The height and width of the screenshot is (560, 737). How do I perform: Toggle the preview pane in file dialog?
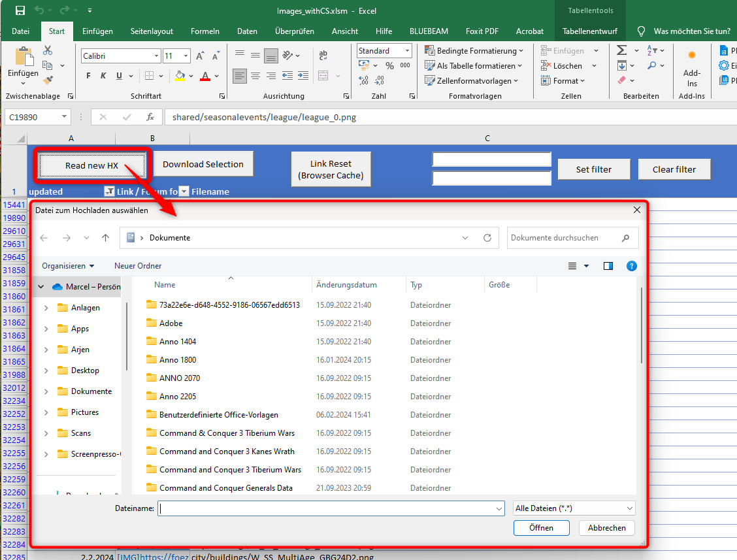pos(608,266)
